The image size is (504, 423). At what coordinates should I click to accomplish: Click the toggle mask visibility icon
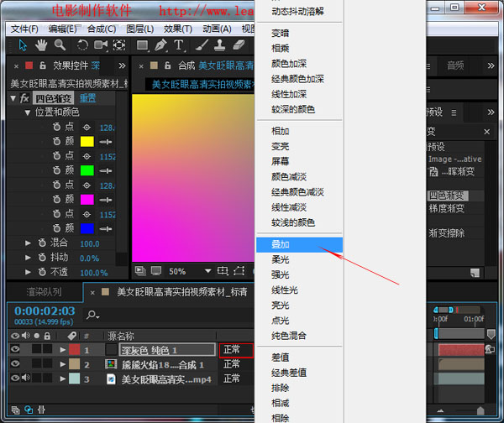point(239,271)
